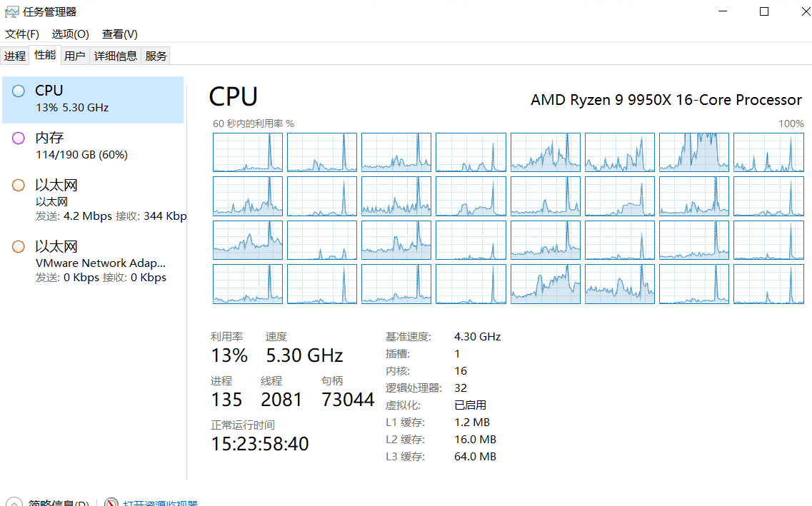Click the resource monitor icon at bottom
Image resolution: width=812 pixels, height=506 pixels.
point(111,503)
